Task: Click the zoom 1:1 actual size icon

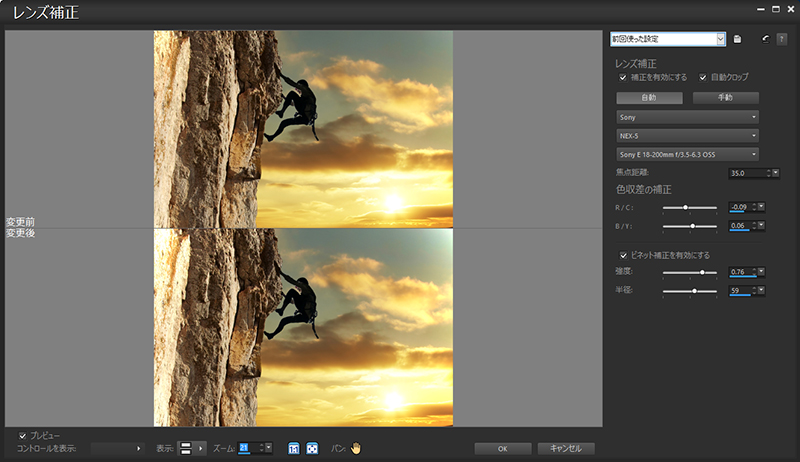Action: point(295,448)
